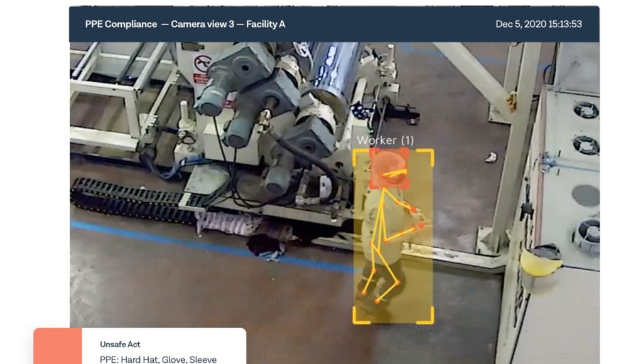
Task: Click the yellow worker bounding box
Action: [393, 236]
